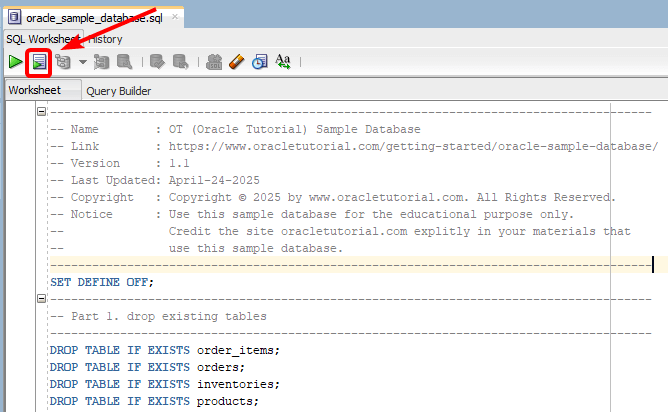Click the Last Updated April-24-2025 line

(x=155, y=180)
